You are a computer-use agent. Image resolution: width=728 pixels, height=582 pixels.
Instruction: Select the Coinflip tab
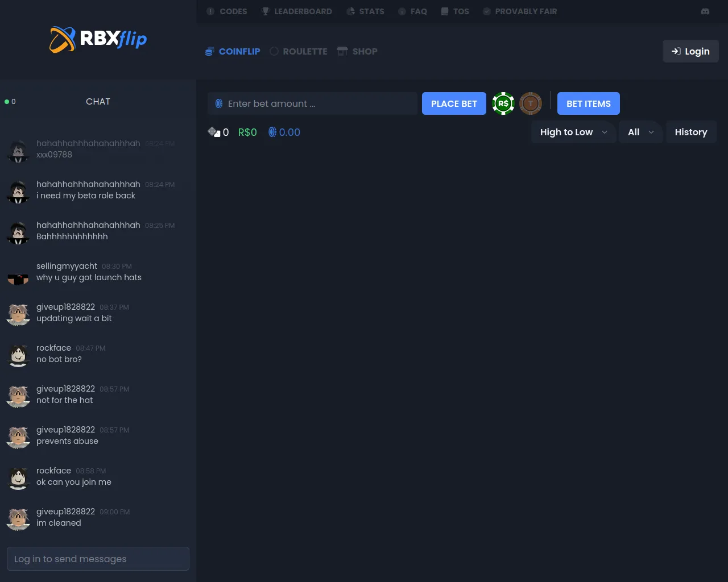pos(233,51)
